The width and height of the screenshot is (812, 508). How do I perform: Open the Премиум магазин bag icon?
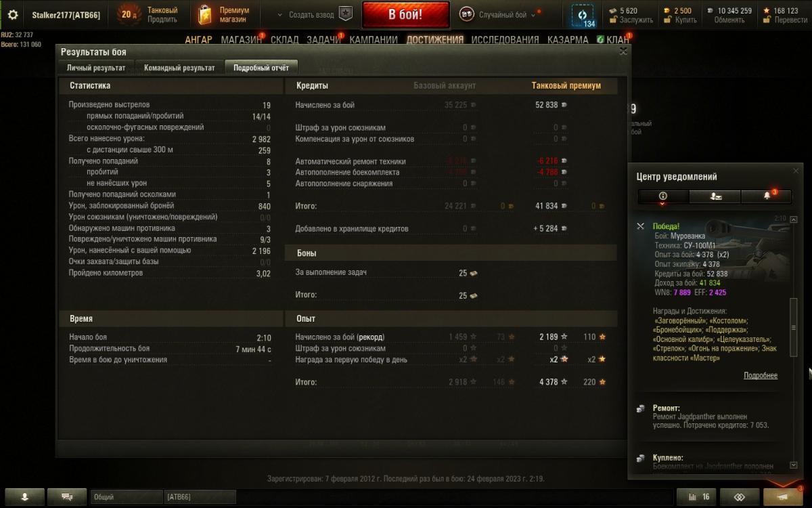click(205, 14)
